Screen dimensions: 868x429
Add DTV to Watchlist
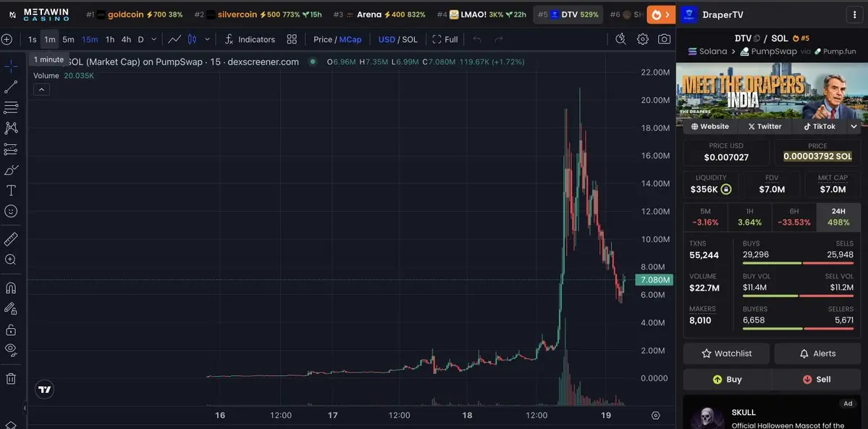point(726,353)
